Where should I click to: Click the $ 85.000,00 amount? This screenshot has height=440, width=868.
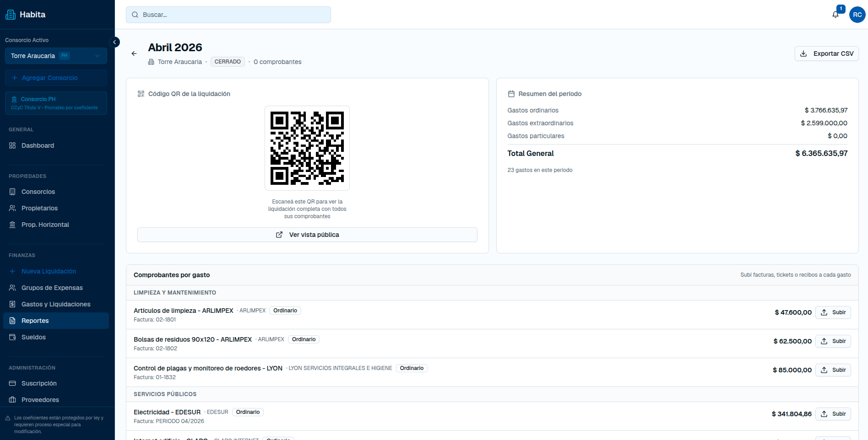[x=792, y=370]
